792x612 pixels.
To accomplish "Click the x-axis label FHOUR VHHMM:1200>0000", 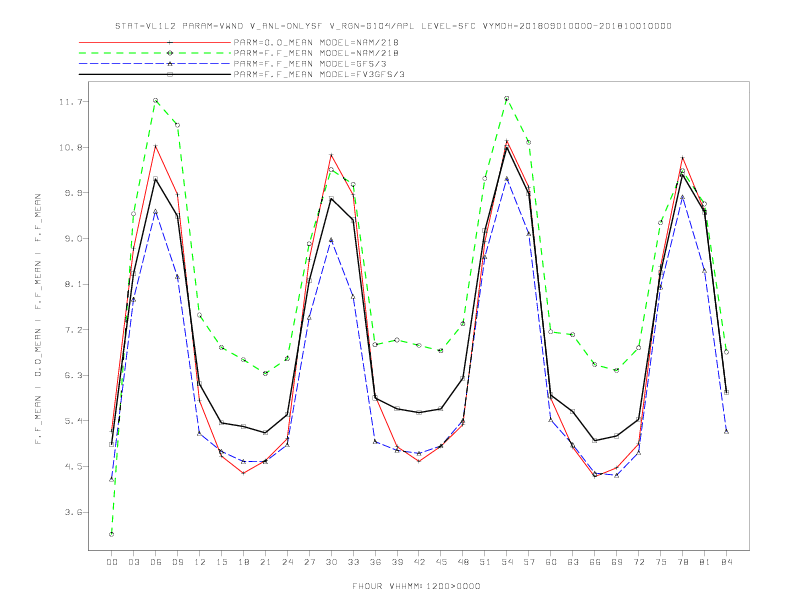I will 416,586.
